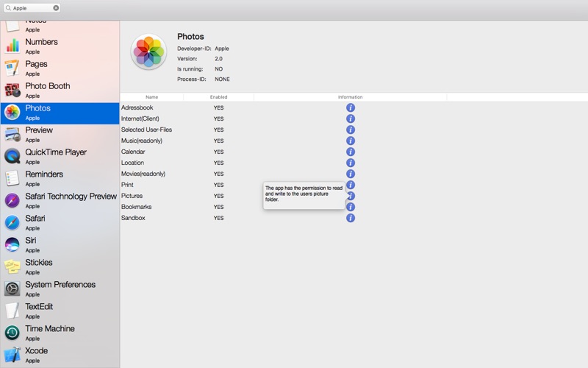Click the Stickies app icon
The width and height of the screenshot is (588, 368).
12,266
